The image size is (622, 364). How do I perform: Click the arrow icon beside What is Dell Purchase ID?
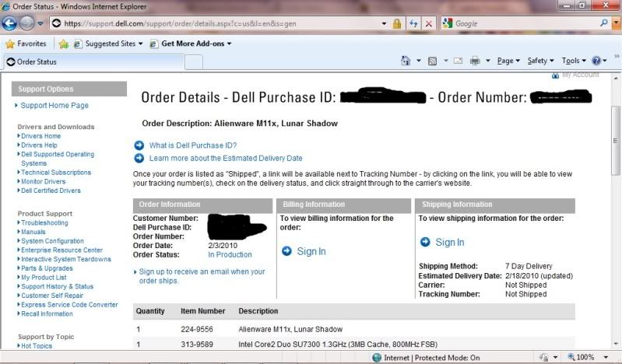(139, 145)
